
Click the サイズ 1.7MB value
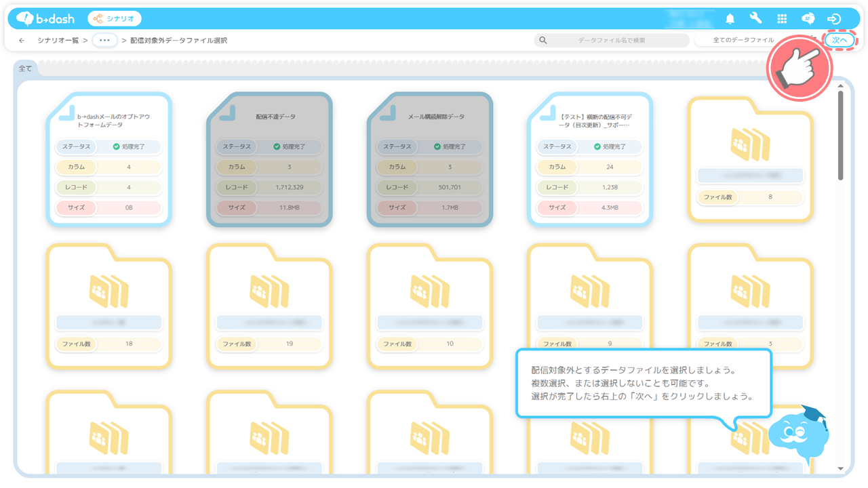(450, 207)
